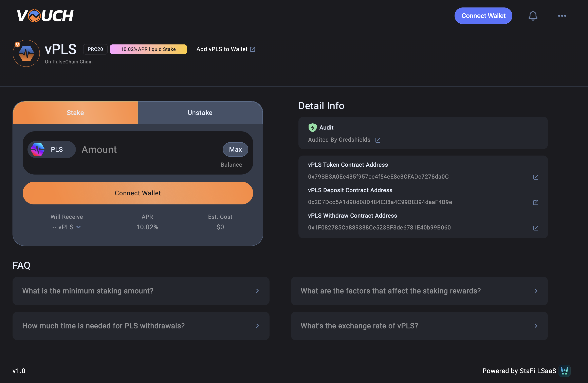Viewport: 588px width, 383px height.
Task: Click the 'vPLS Withdraw Contract Address' heading
Action: 353,215
